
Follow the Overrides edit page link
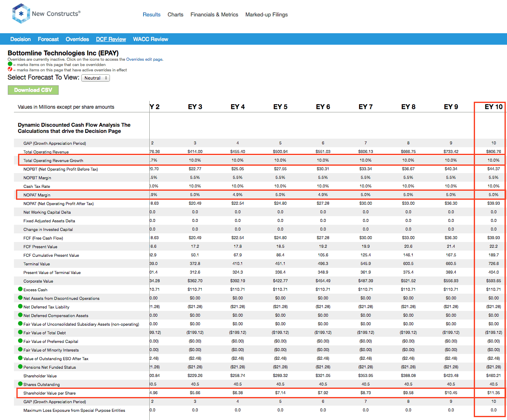click(145, 59)
